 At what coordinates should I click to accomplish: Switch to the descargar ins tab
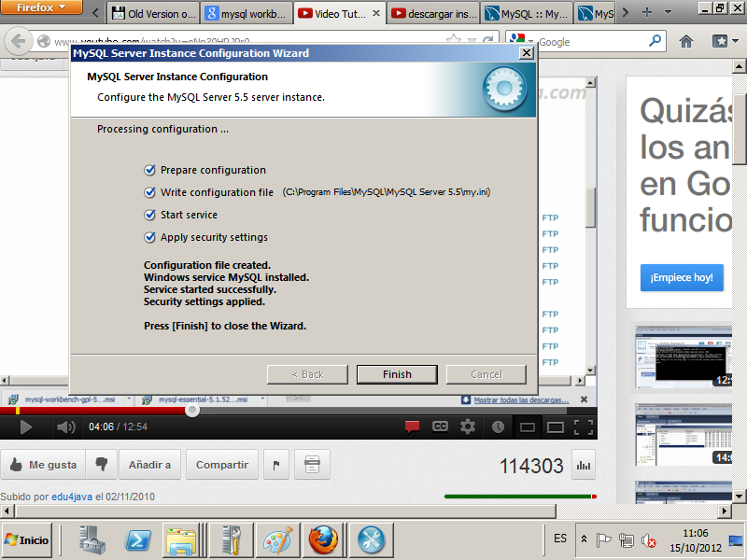pyautogui.click(x=433, y=14)
